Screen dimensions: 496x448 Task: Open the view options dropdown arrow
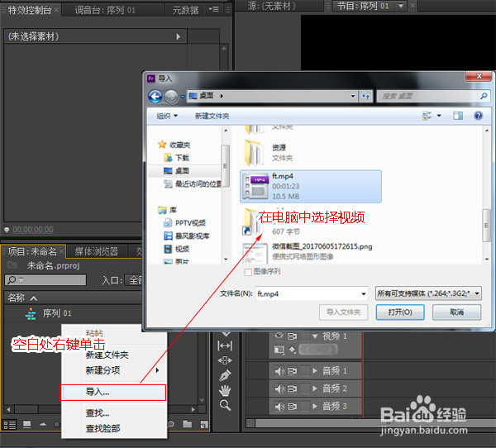pyautogui.click(x=439, y=116)
